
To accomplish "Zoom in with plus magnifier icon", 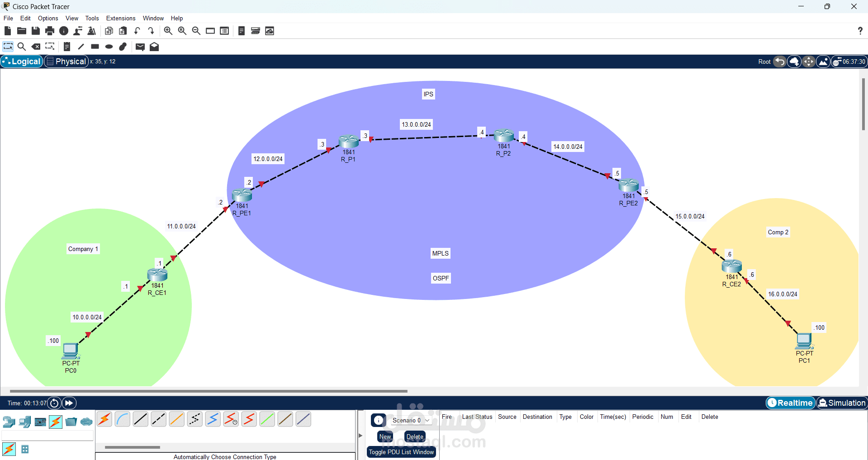I will 168,31.
